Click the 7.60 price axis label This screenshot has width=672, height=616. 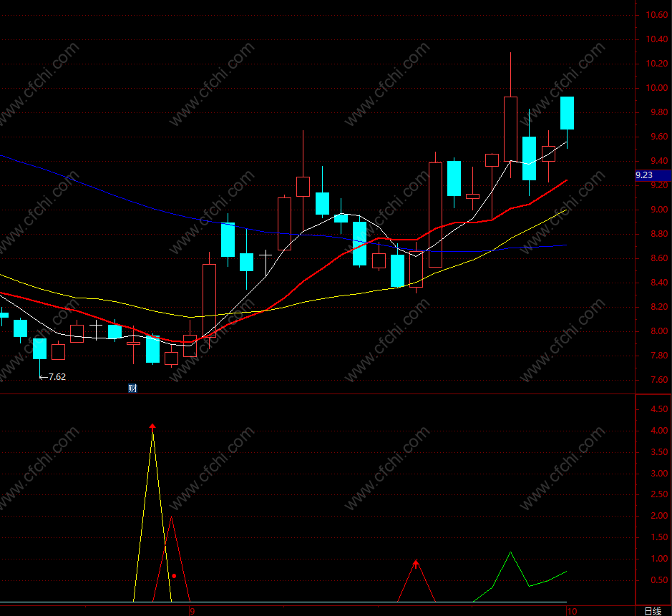(659, 380)
